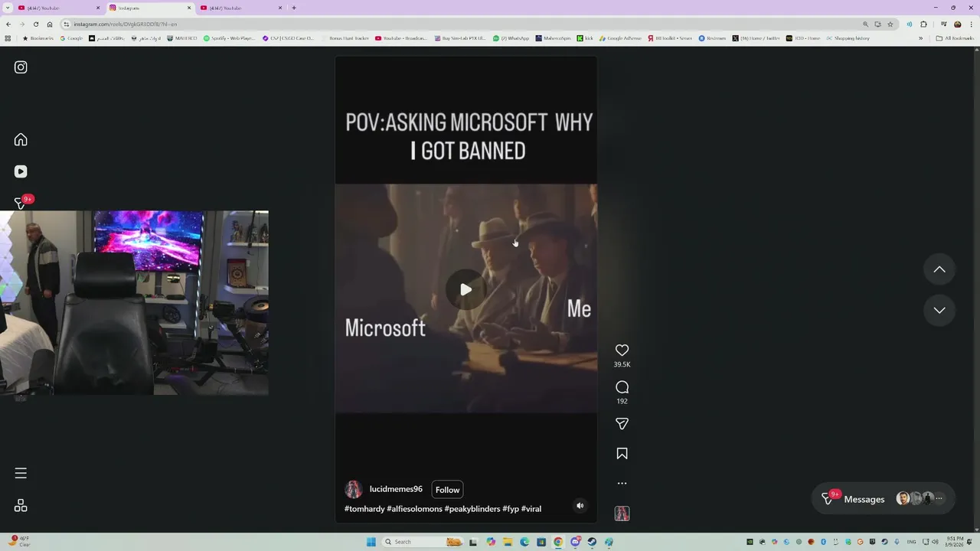Image resolution: width=980 pixels, height=551 pixels.
Task: Click the #fyp hashtag
Action: (x=511, y=509)
